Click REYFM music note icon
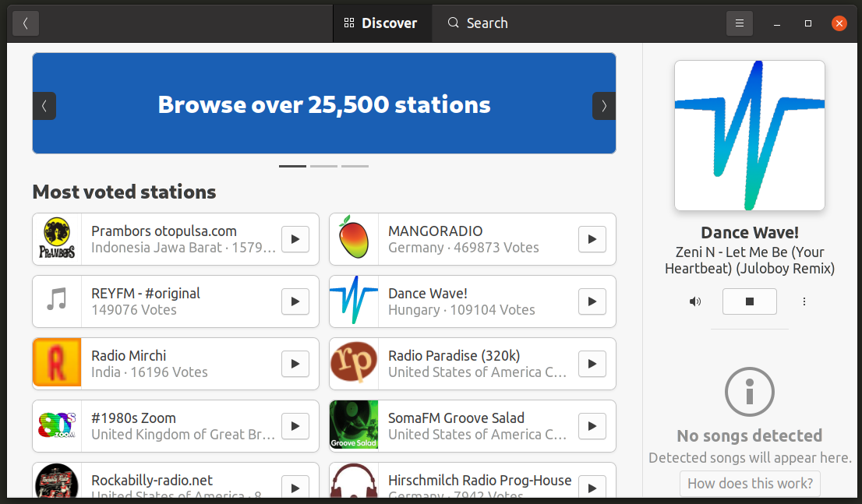862x504 pixels. [57, 301]
